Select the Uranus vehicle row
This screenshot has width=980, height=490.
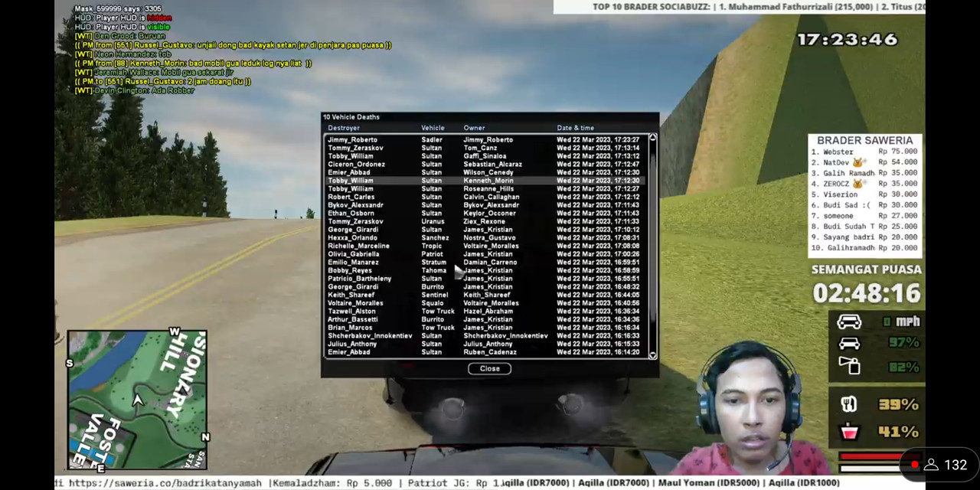[486, 221]
